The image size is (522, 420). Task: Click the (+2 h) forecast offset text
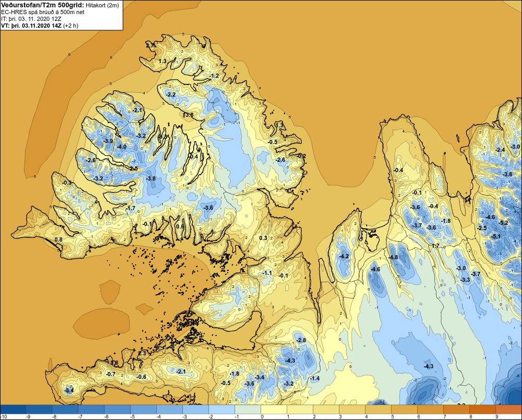pos(71,26)
